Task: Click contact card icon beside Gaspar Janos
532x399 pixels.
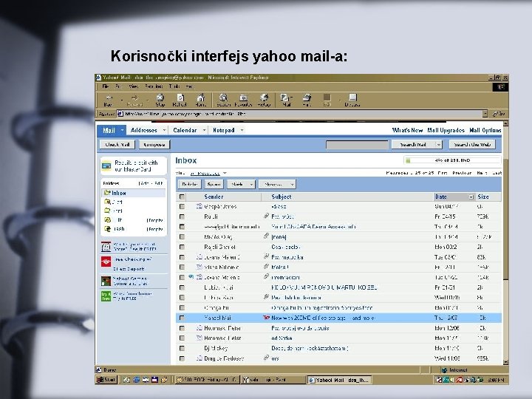Action: click(x=199, y=206)
